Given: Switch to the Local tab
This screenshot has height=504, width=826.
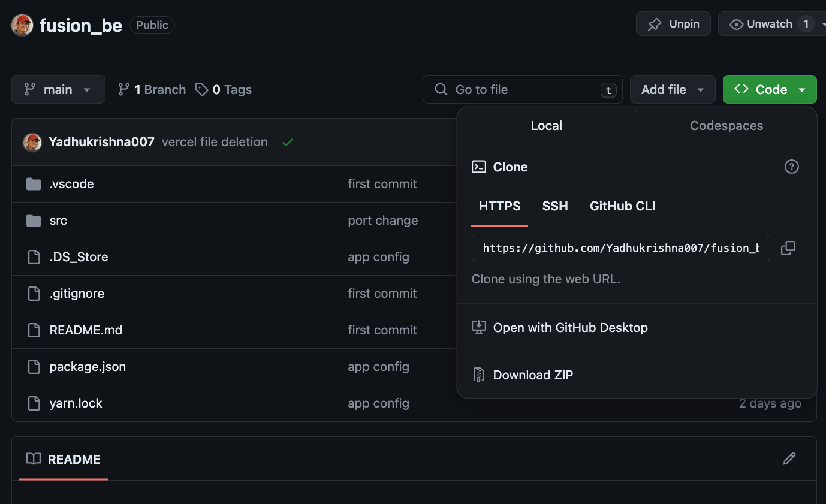Looking at the screenshot, I should [x=547, y=126].
